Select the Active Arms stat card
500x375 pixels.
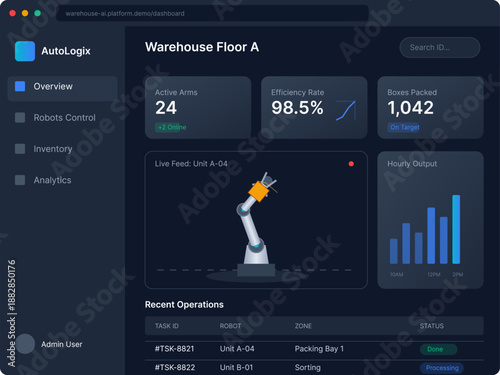point(198,107)
